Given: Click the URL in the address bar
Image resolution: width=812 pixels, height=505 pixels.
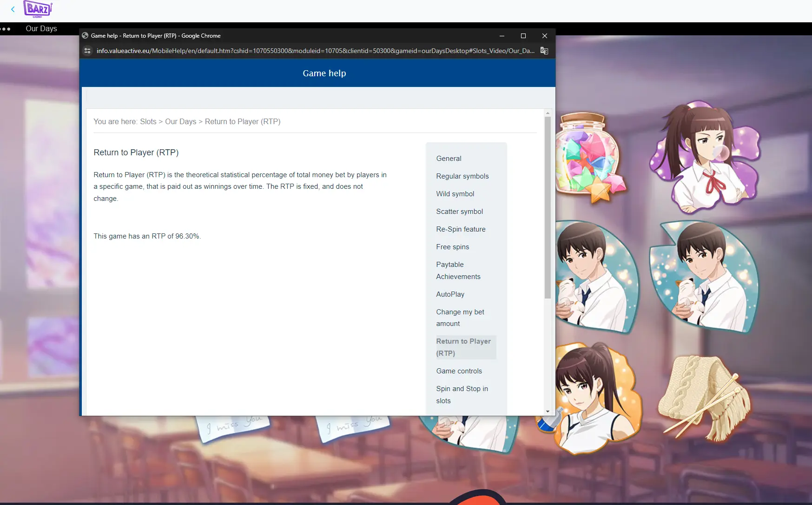Looking at the screenshot, I should pyautogui.click(x=315, y=51).
